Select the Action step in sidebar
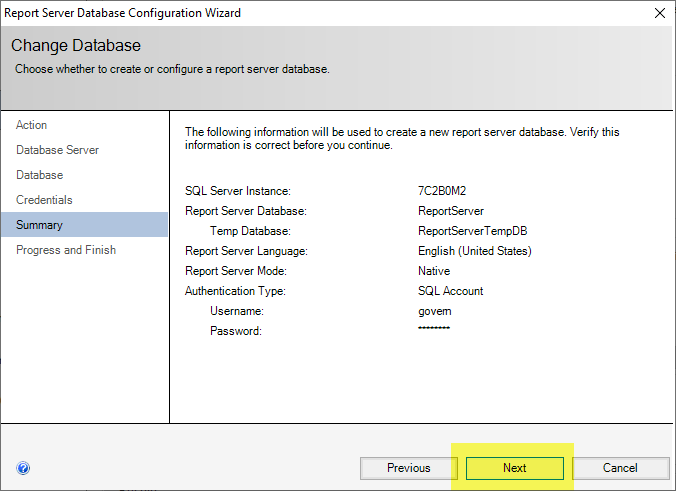 coord(32,125)
